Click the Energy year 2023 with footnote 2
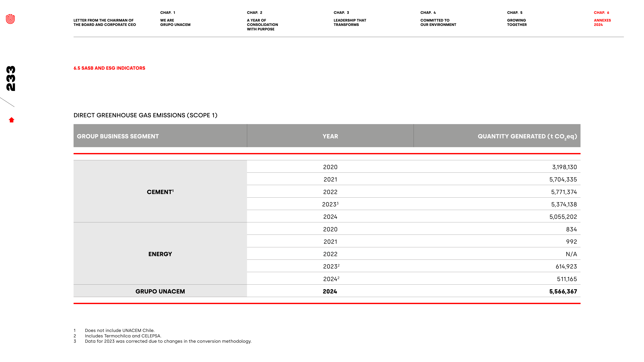Screen dimensions: 644x362 [331, 266]
